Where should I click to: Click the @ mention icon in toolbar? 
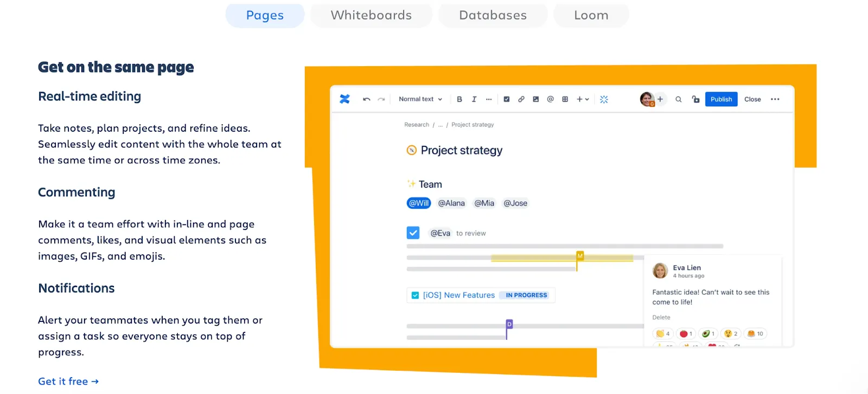click(550, 99)
